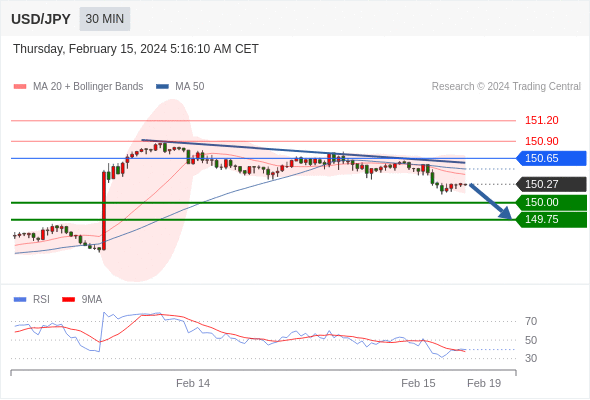The height and width of the screenshot is (400, 590).
Task: Click the Feb 19 date axis label
Action: pyautogui.click(x=484, y=383)
